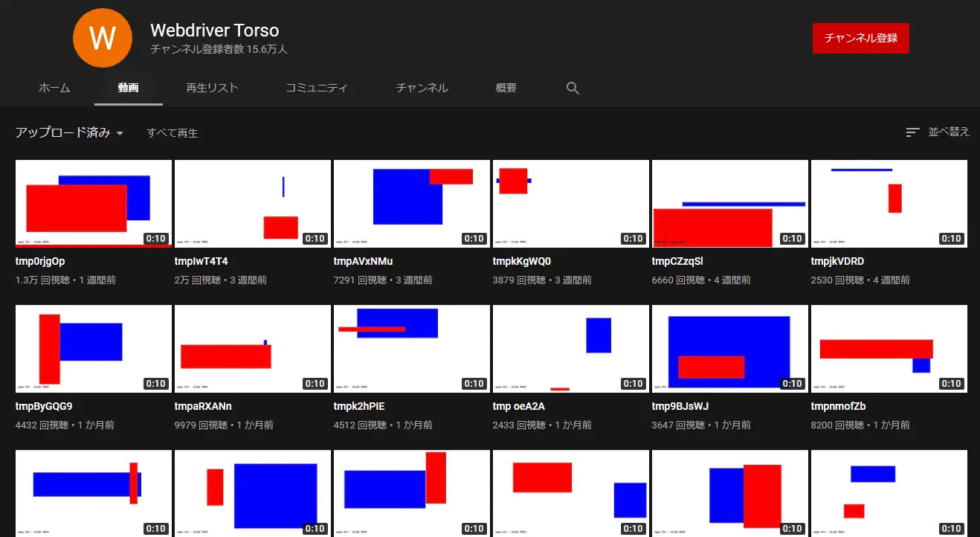
Task: Open the tmp9BJsWJ video thumbnail
Action: pos(729,348)
